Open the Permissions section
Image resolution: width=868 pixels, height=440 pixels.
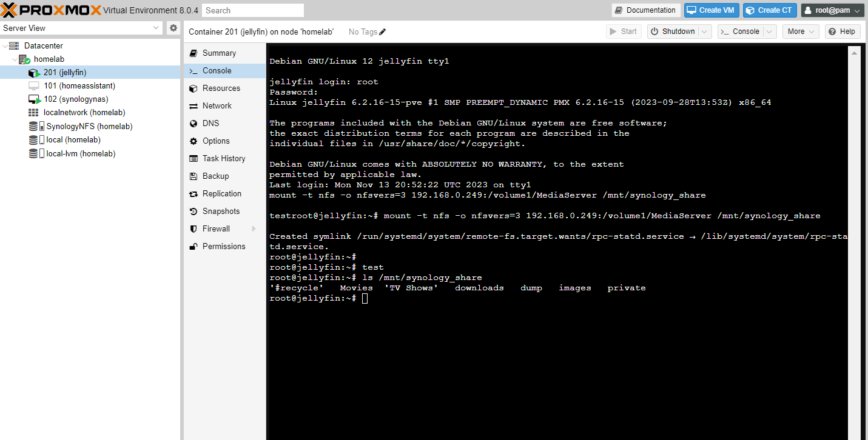pyautogui.click(x=224, y=246)
